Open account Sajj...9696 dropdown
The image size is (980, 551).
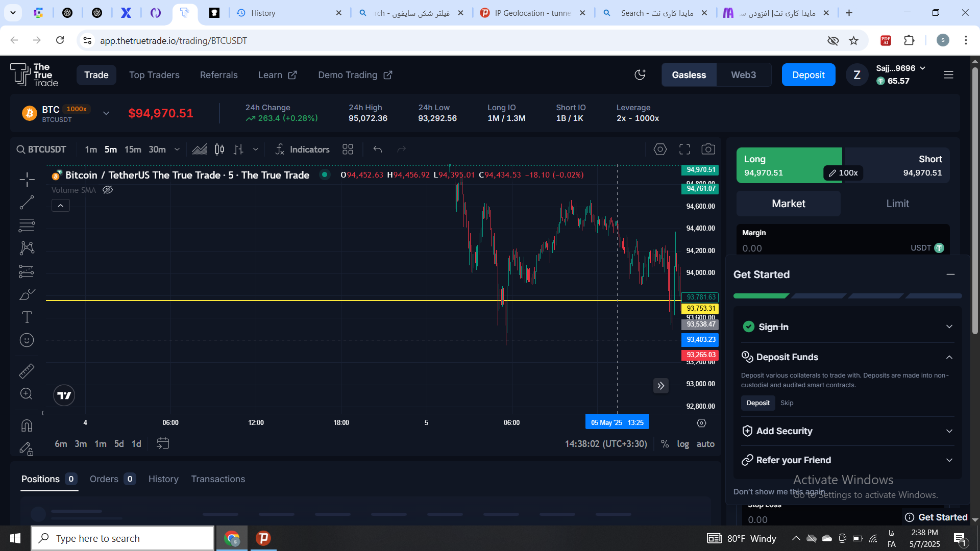click(x=901, y=68)
